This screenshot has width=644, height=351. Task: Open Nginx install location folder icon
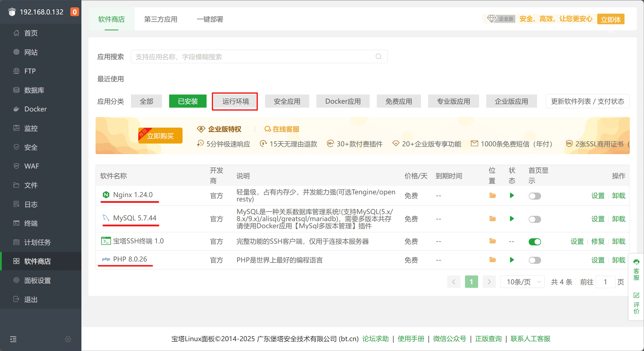click(x=492, y=195)
